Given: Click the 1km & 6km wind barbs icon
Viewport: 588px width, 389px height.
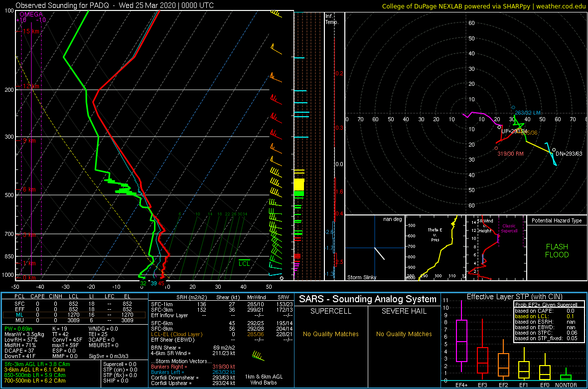Looking at the screenshot, I should click(259, 356).
